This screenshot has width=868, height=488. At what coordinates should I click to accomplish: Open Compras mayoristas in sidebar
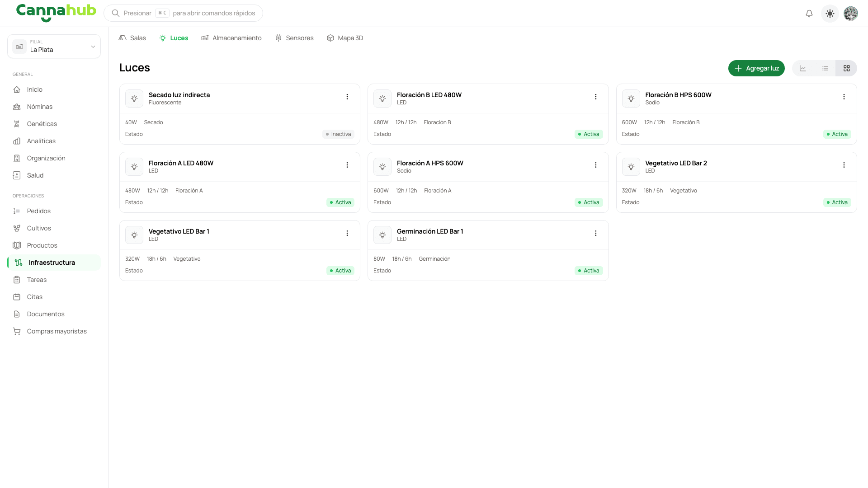(x=54, y=331)
